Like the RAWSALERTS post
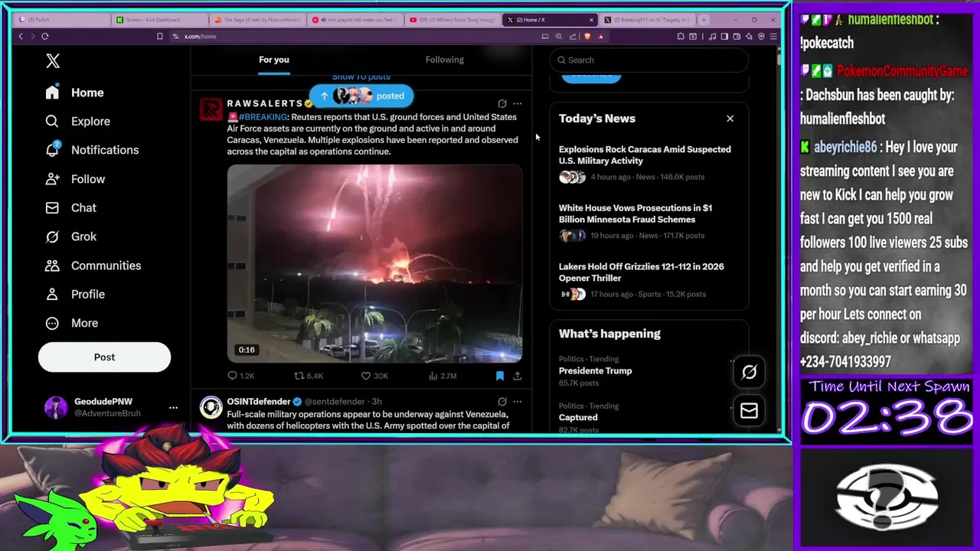The image size is (980, 551). [374, 376]
